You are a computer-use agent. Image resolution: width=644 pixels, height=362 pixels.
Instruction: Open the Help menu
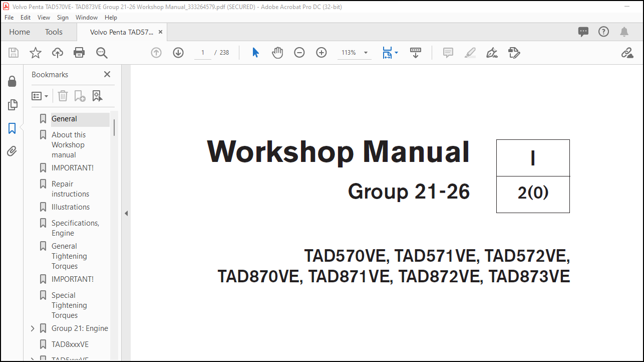click(111, 17)
